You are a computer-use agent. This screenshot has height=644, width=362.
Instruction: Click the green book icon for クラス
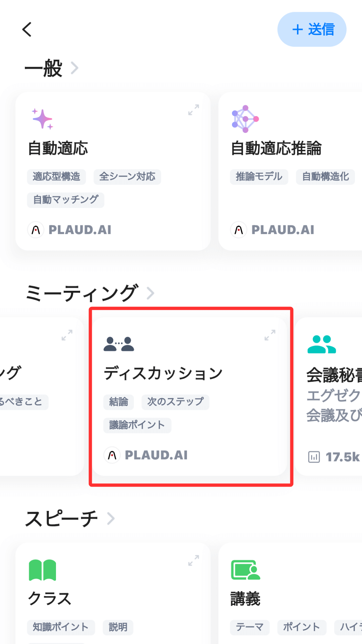(x=43, y=570)
